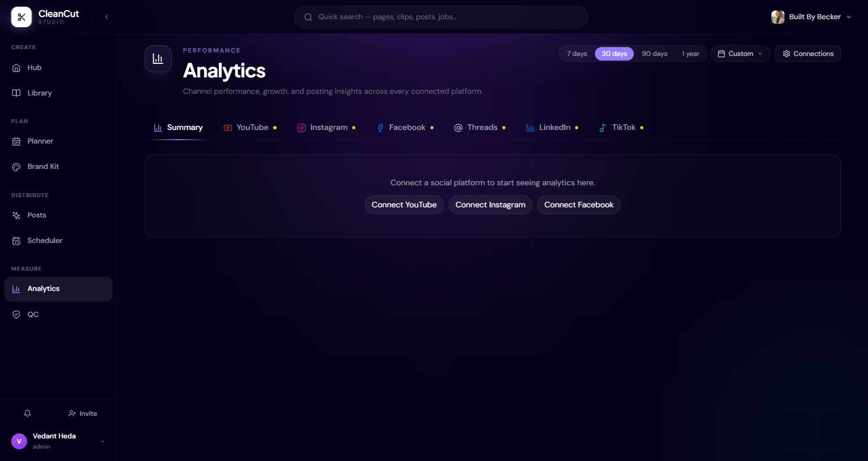Click the notifications bell icon

27,414
